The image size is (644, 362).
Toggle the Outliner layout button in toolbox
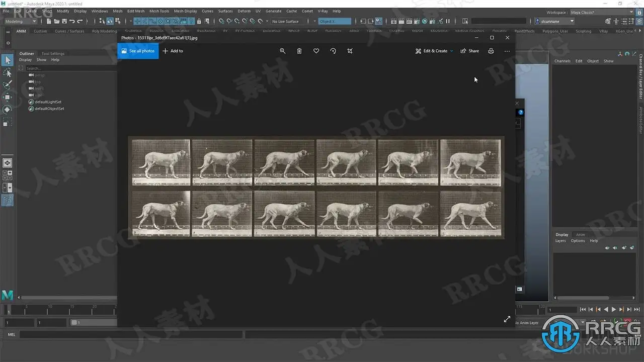point(8,200)
